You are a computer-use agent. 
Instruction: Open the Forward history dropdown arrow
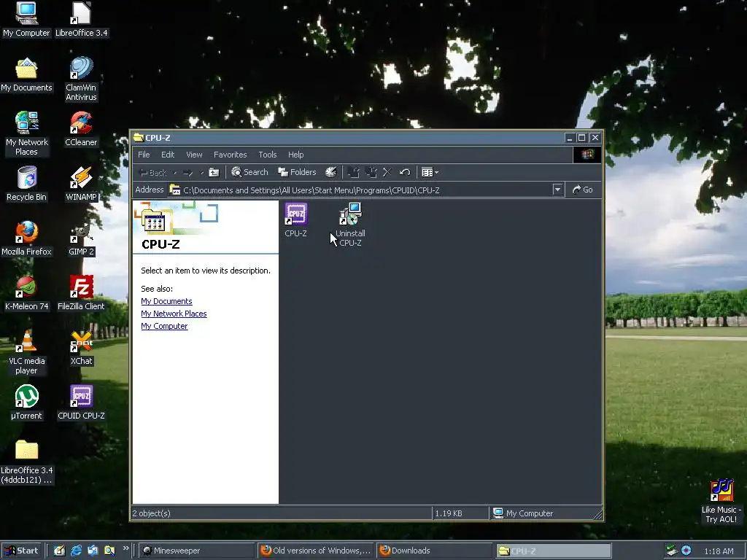(201, 172)
